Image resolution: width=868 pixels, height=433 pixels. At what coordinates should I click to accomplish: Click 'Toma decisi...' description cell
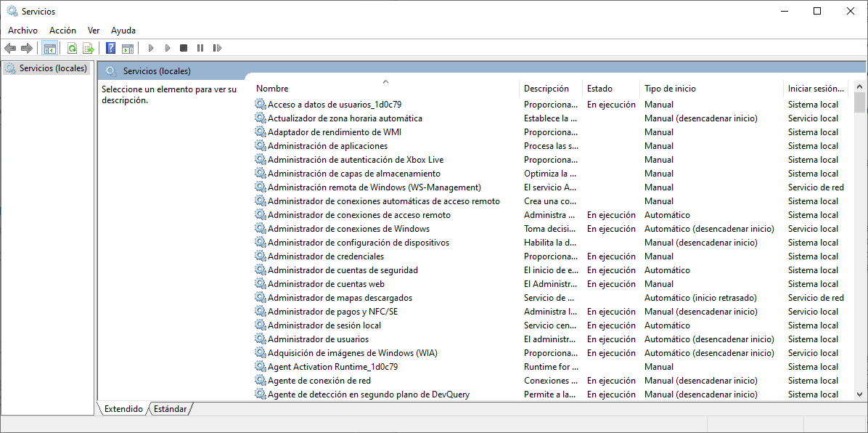(551, 228)
